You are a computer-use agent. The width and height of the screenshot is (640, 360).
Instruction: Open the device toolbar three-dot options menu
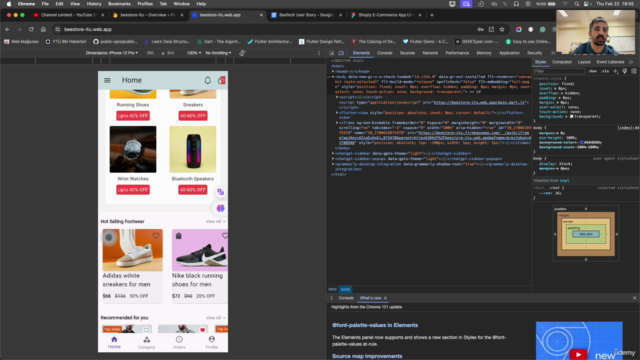(x=319, y=53)
